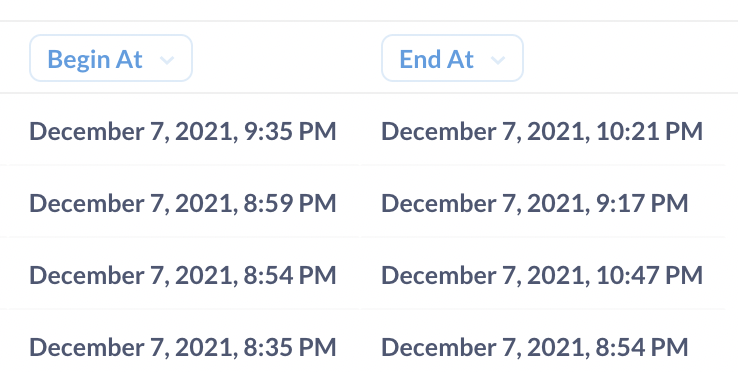Click the "Begin At" label text
Image resolution: width=738 pixels, height=372 pixels.
(95, 60)
